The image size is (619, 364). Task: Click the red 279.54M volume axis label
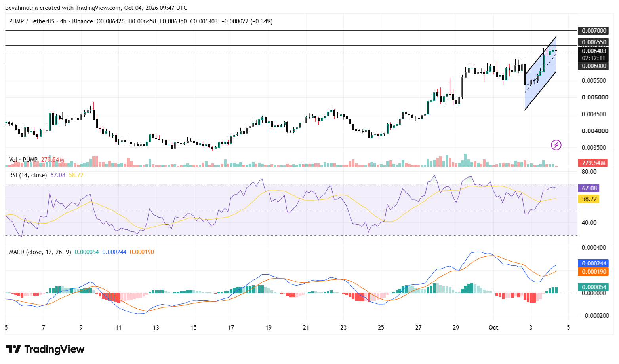click(x=593, y=163)
